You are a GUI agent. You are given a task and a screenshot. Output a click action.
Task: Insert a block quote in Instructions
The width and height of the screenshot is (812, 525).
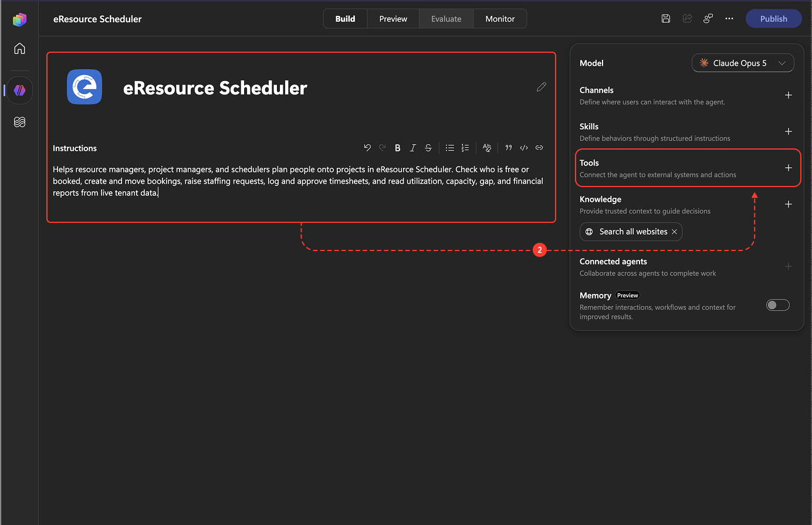tap(509, 148)
